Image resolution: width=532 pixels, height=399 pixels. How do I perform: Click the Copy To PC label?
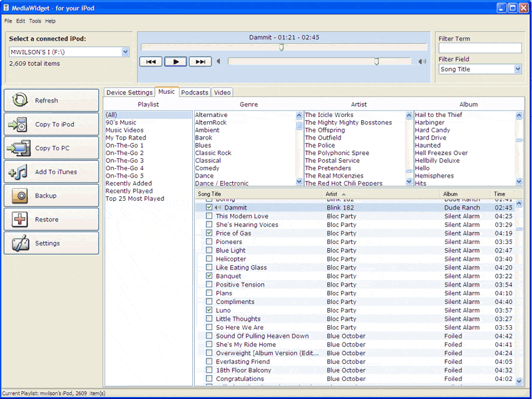pos(53,148)
